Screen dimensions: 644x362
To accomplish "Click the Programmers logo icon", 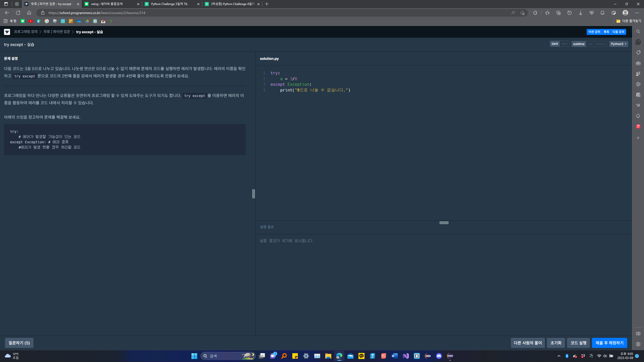I will point(7,32).
